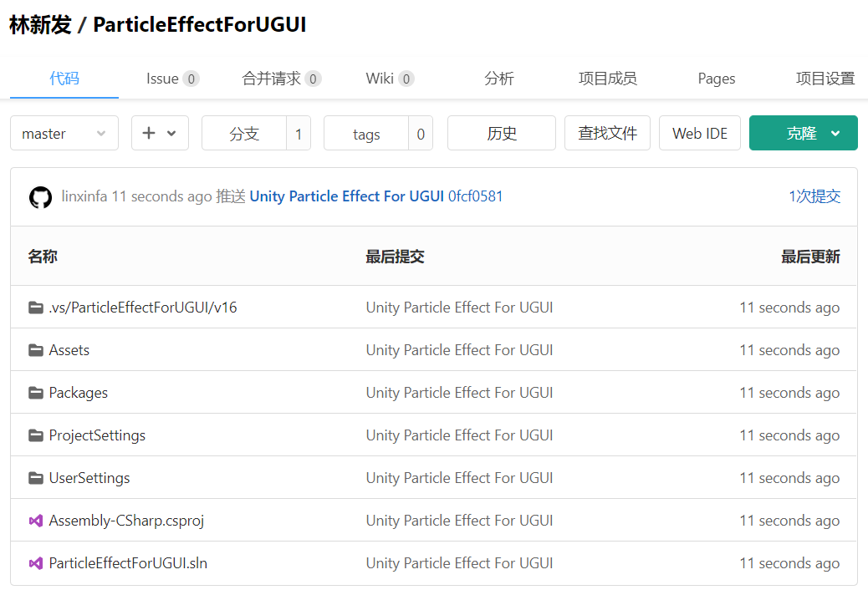Click the GitHub avatar icon beside linxinfa
Screen dimensions: 868x595
(x=40, y=197)
